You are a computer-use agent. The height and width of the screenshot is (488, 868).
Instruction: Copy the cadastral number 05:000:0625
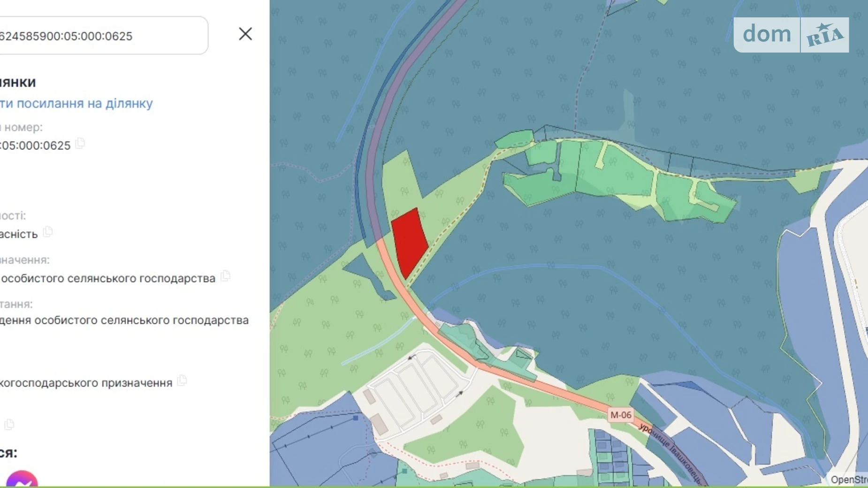click(80, 144)
